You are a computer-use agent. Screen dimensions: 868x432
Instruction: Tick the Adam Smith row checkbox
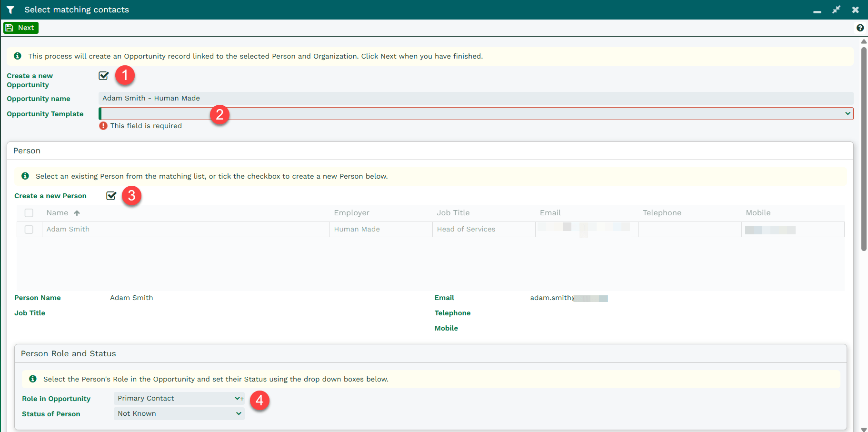(x=29, y=230)
